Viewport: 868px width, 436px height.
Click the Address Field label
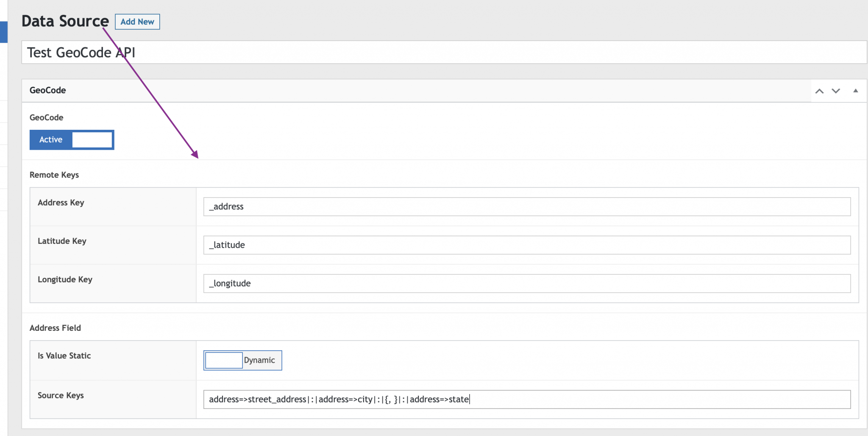click(55, 328)
